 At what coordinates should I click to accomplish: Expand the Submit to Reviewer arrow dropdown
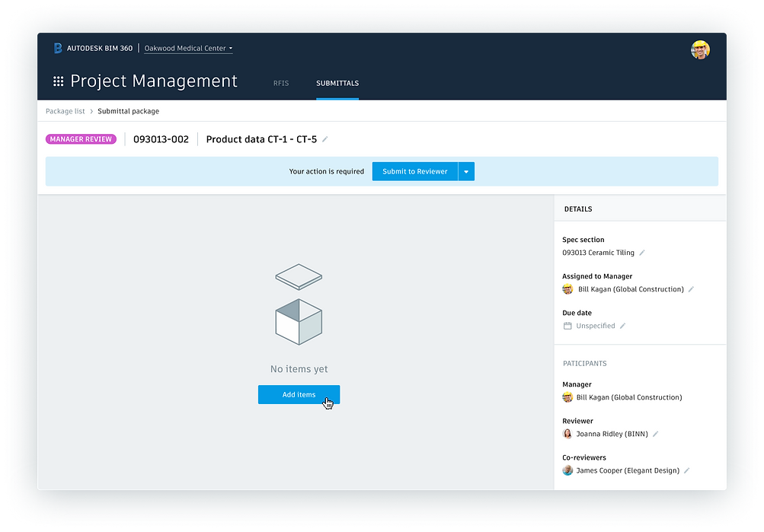pyautogui.click(x=466, y=171)
